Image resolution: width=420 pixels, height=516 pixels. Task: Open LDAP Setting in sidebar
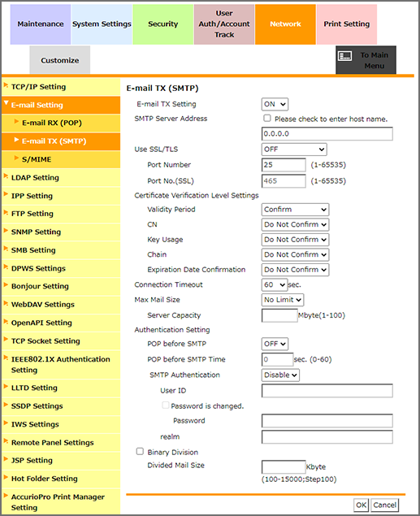[61, 178]
